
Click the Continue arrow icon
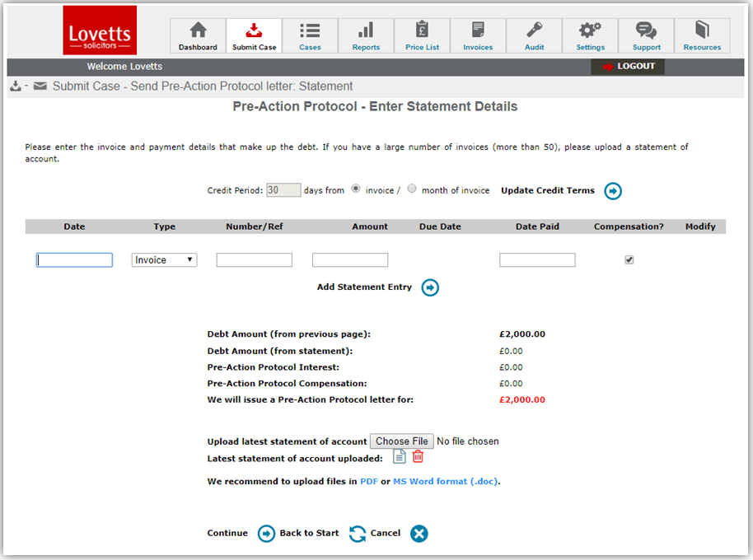[266, 534]
